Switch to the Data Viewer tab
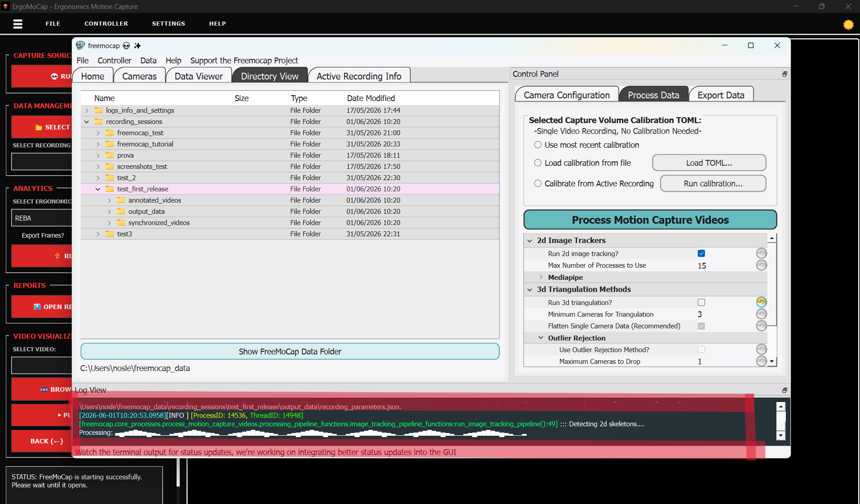Image resolution: width=860 pixels, height=504 pixels. point(199,76)
